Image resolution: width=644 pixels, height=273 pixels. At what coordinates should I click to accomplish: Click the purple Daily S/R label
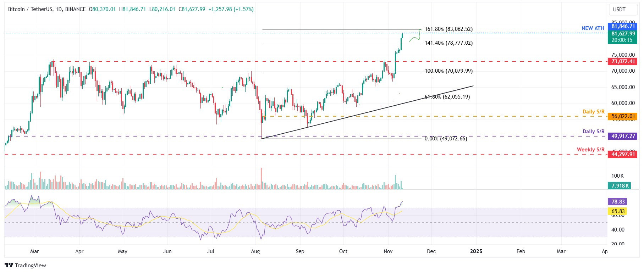[x=593, y=132]
